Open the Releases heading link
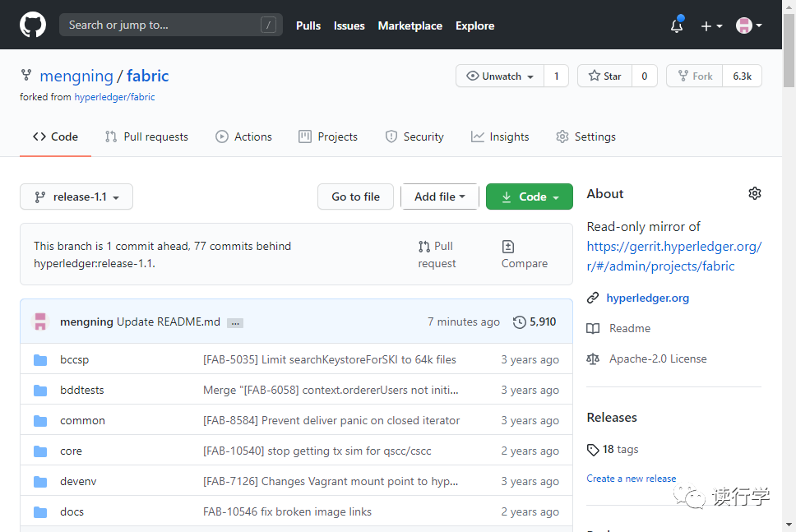The height and width of the screenshot is (532, 796). (612, 417)
